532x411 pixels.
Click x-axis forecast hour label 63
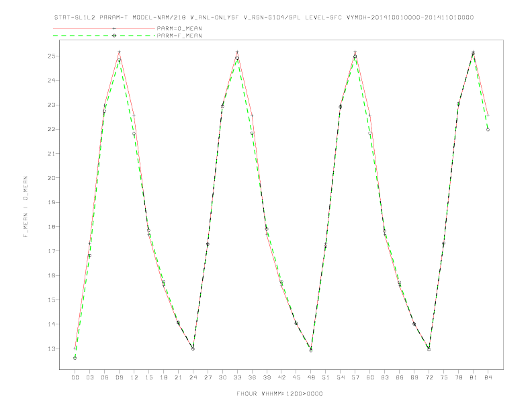385,377
